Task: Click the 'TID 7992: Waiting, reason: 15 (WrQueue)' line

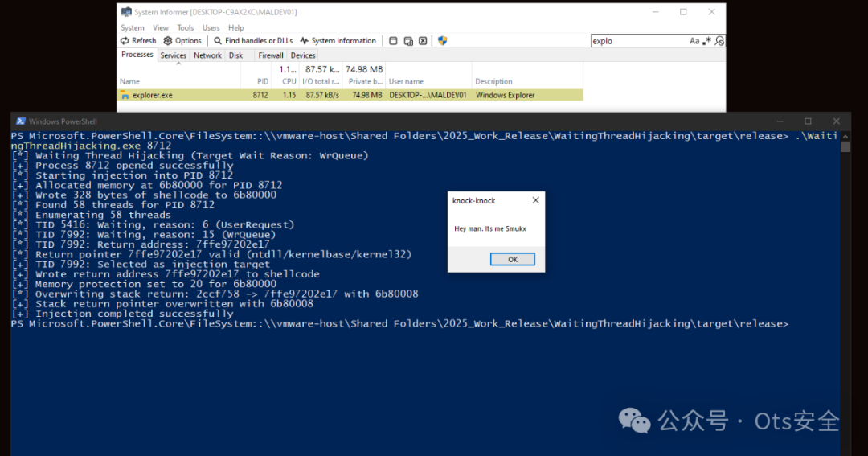Action: 144,235
